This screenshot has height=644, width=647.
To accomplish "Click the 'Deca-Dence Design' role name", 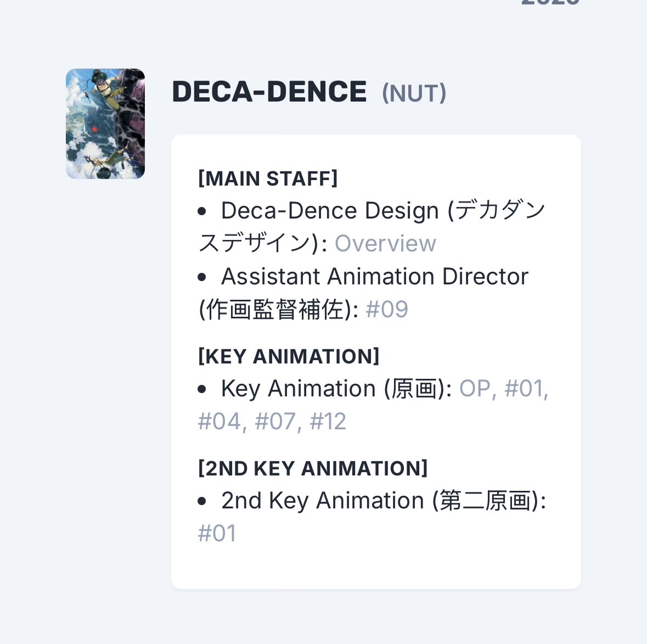I will pos(330,211).
